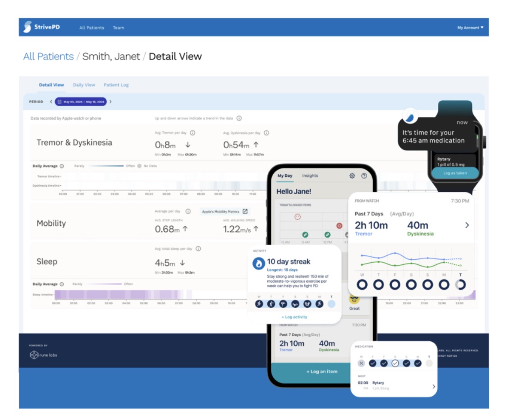Click the calendar icon in period selector

[60, 102]
